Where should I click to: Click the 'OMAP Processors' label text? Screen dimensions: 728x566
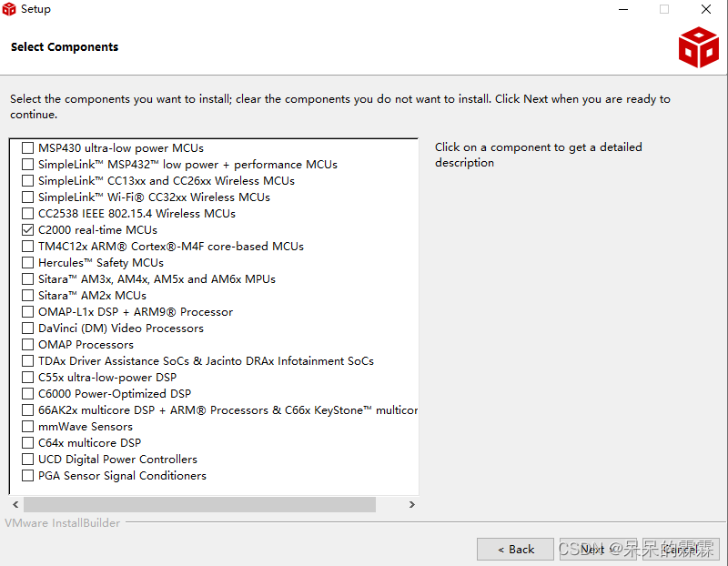coord(86,345)
